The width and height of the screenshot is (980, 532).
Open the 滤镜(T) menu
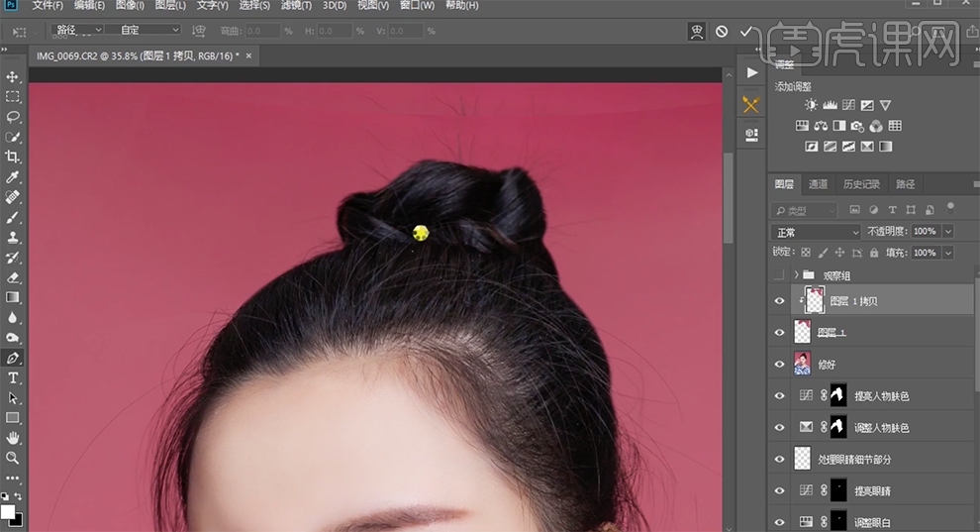(x=296, y=6)
